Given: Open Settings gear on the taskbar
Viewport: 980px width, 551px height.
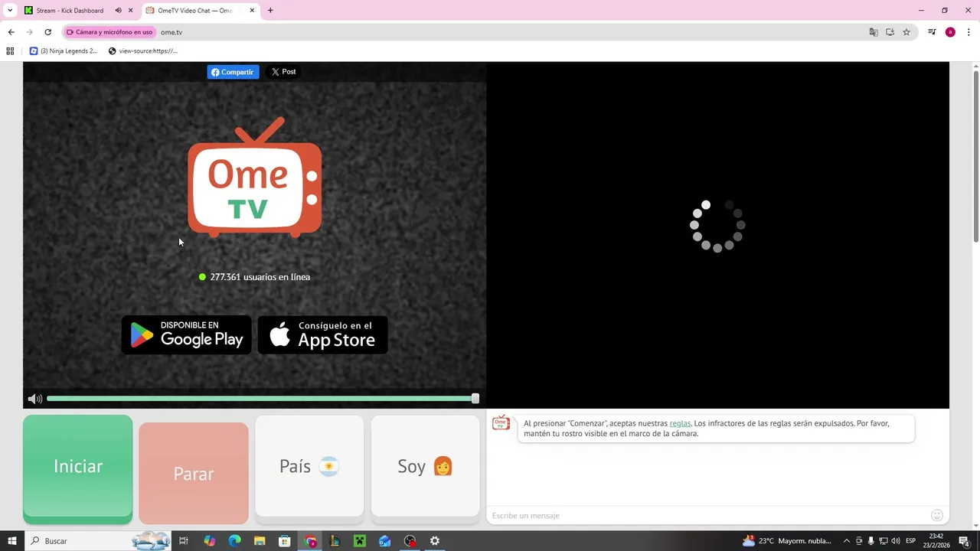Looking at the screenshot, I should point(435,541).
